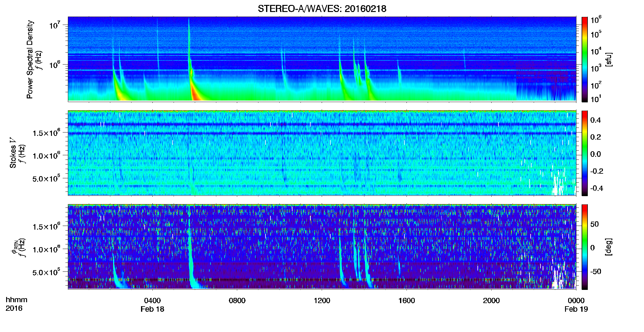Click the "0800" time axis label
Viewport: 644px width, 332px height.
(237, 300)
